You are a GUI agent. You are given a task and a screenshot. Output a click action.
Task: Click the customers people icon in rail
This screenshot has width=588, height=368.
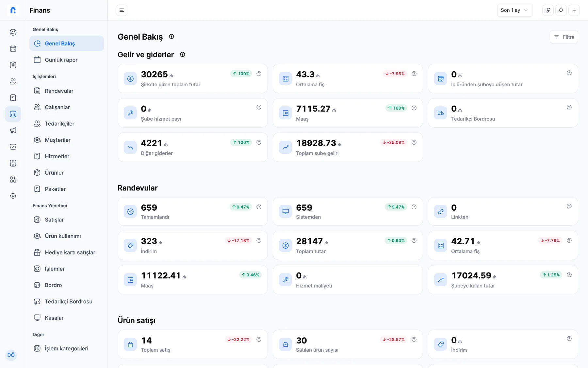pos(13,81)
